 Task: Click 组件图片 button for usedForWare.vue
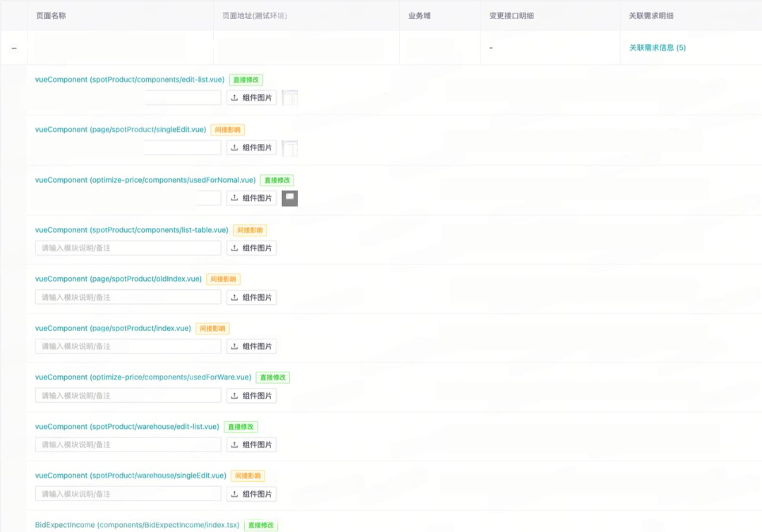point(251,396)
